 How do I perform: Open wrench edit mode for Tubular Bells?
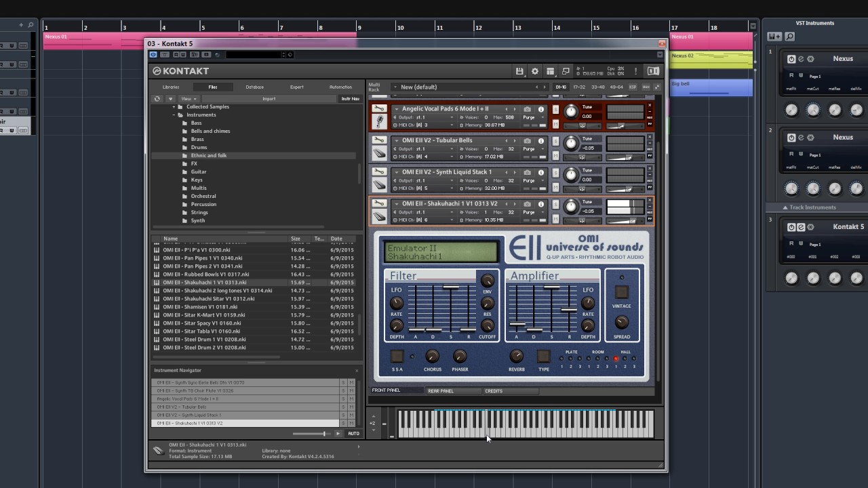pyautogui.click(x=379, y=140)
